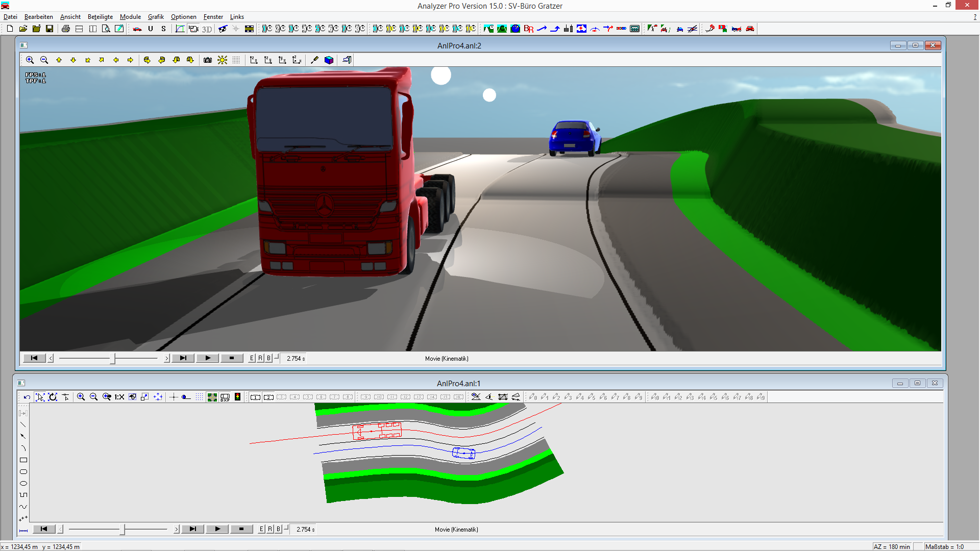Rewind 3D movie to start
The height and width of the screenshot is (551, 980).
(34, 358)
